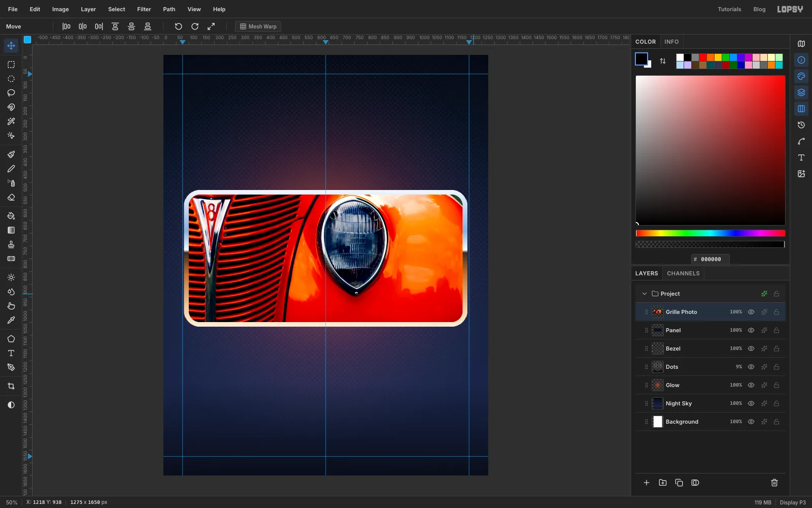Swap foreground and background colors

click(663, 61)
